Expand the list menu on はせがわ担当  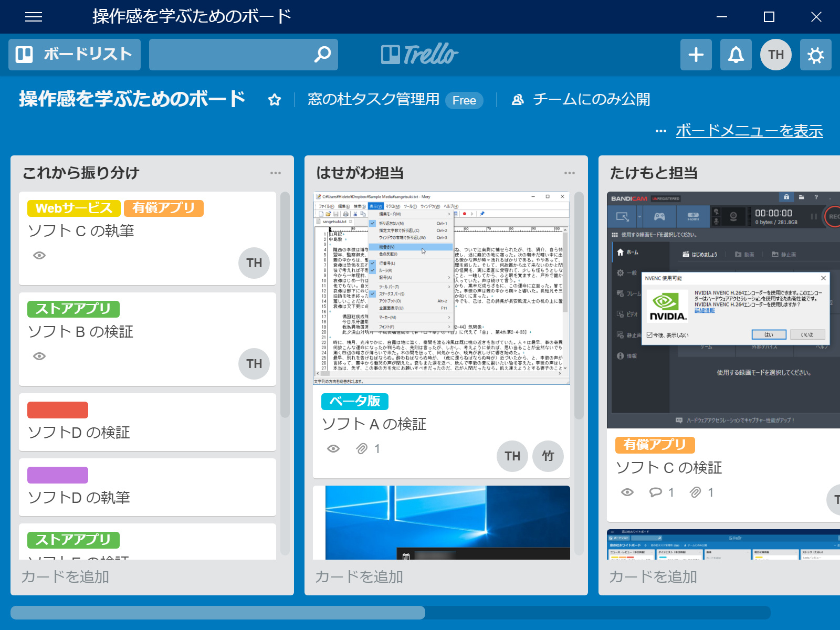570,173
